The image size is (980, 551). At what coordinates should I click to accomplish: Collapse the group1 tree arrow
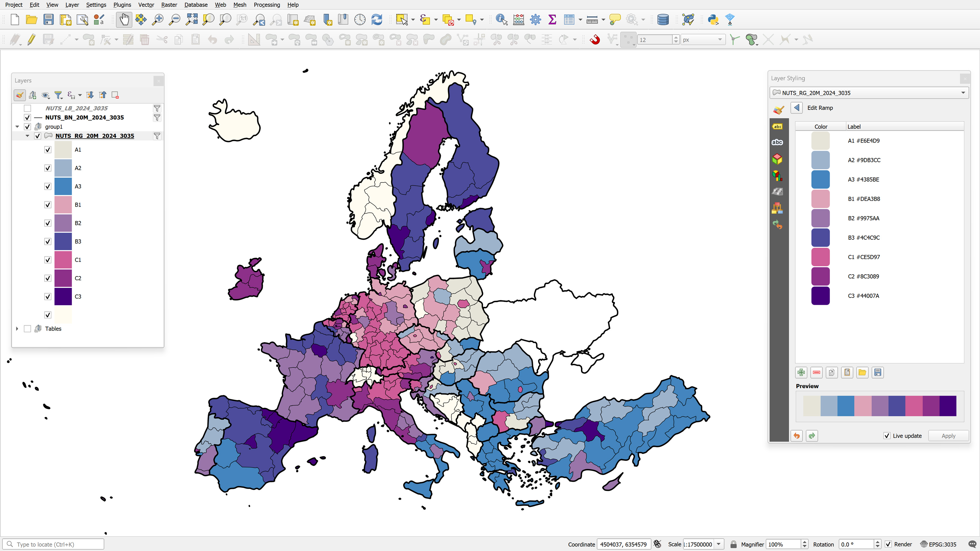coord(17,127)
